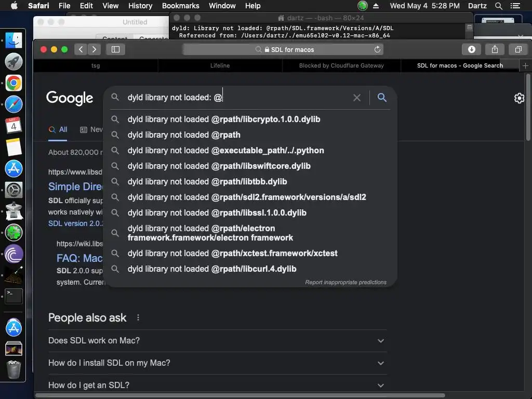Click the blue Google search magnifier button

pos(382,98)
